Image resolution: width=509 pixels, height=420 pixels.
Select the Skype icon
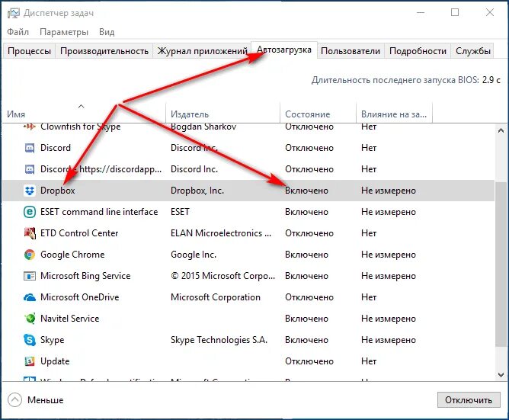pos(30,340)
